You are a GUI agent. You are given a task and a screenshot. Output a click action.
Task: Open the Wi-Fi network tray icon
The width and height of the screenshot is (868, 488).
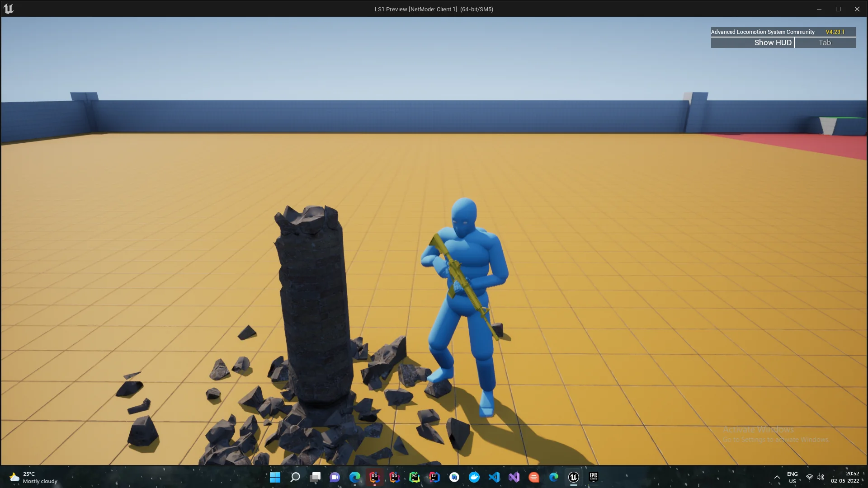(x=810, y=477)
